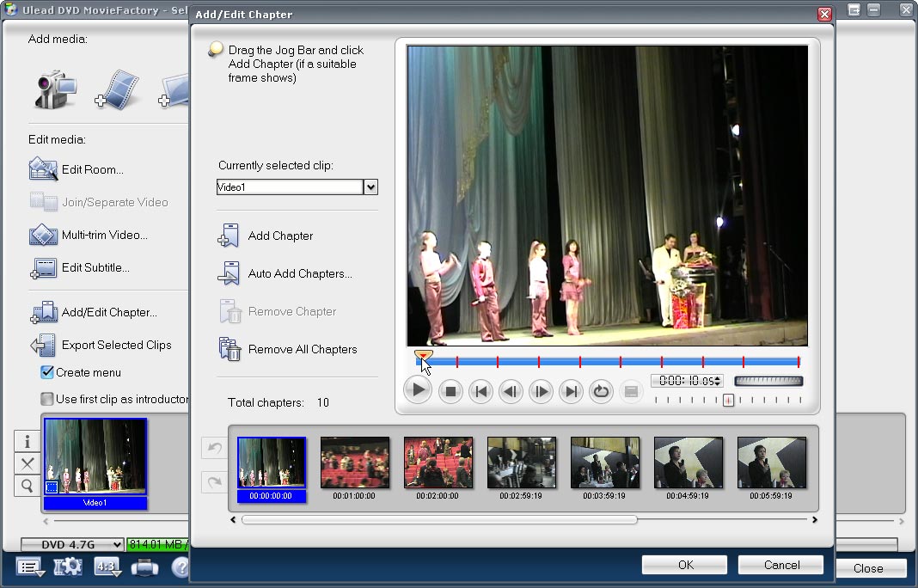The image size is (918, 588).
Task: Jump to End frame button
Action: [571, 392]
